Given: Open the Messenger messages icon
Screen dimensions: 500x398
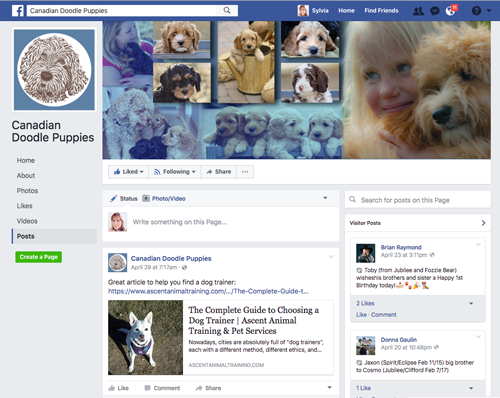Looking at the screenshot, I should 435,11.
